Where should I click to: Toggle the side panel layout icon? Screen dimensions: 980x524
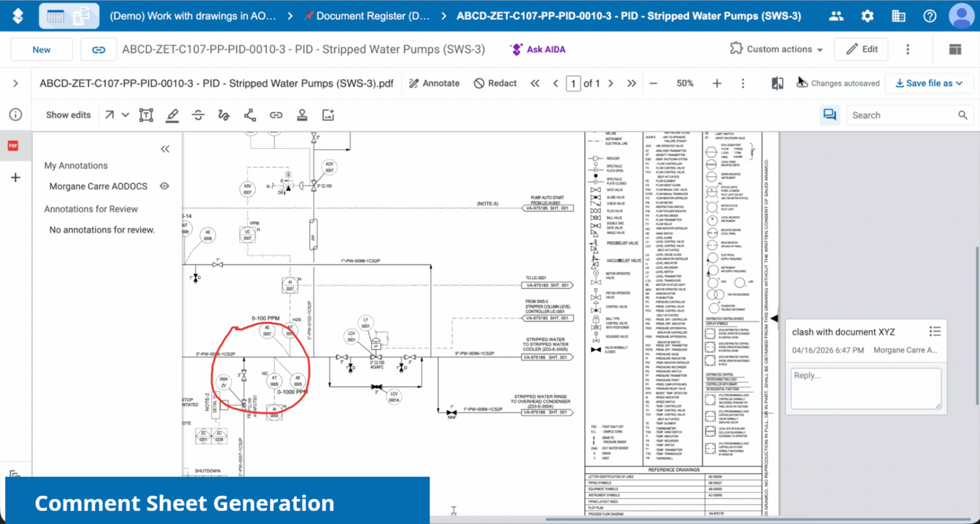(x=955, y=49)
